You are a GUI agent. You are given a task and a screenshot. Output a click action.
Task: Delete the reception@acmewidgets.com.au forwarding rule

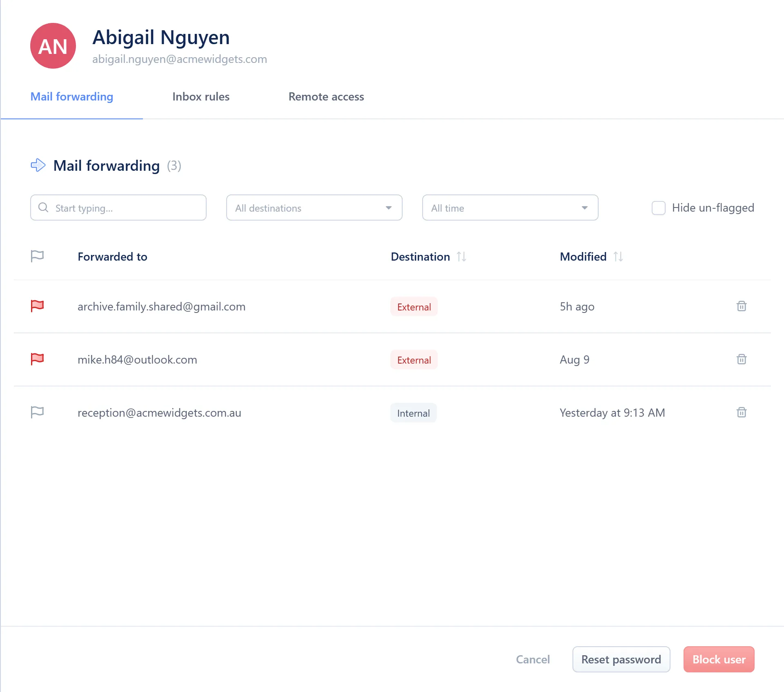coord(742,412)
